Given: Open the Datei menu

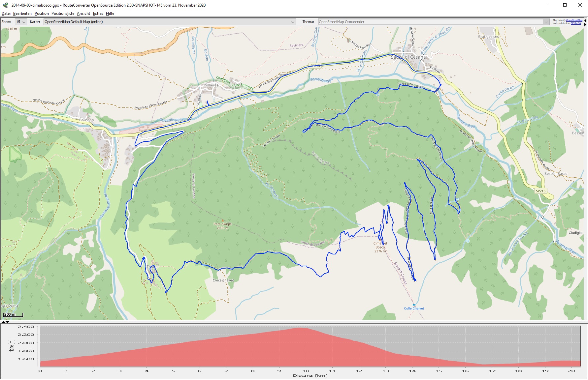Looking at the screenshot, I should 6,14.
